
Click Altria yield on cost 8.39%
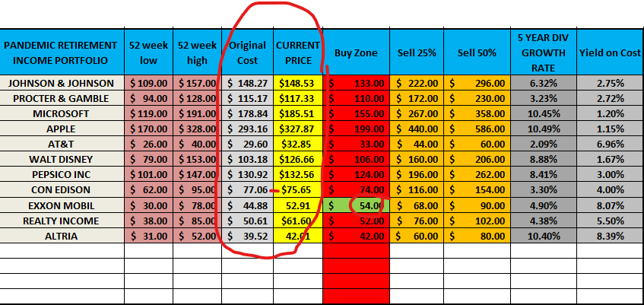pyautogui.click(x=611, y=237)
